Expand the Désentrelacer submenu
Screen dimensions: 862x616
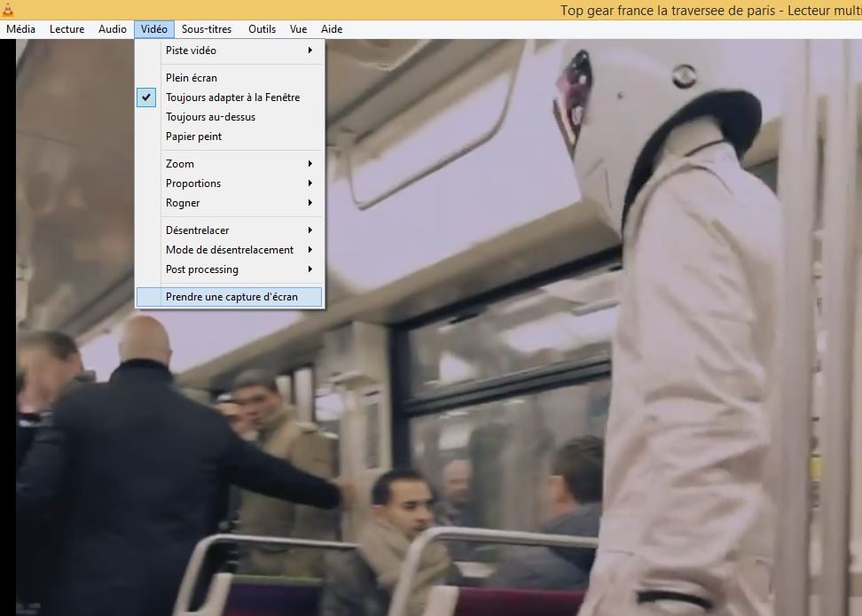[230, 230]
